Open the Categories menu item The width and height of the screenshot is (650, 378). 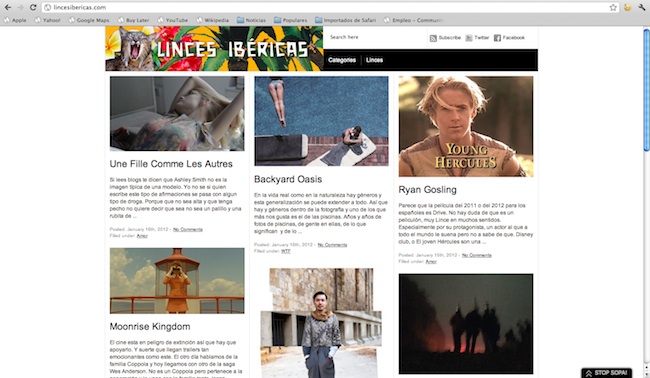pos(342,60)
